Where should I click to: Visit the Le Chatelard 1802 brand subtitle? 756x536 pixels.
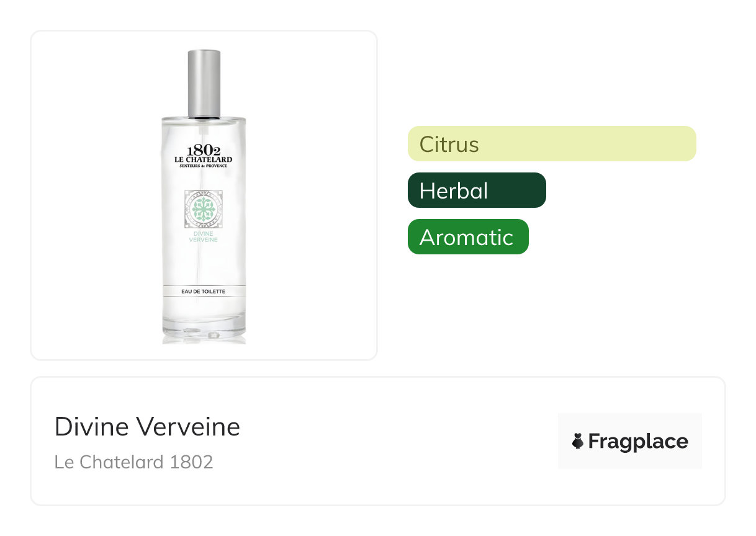tap(133, 462)
